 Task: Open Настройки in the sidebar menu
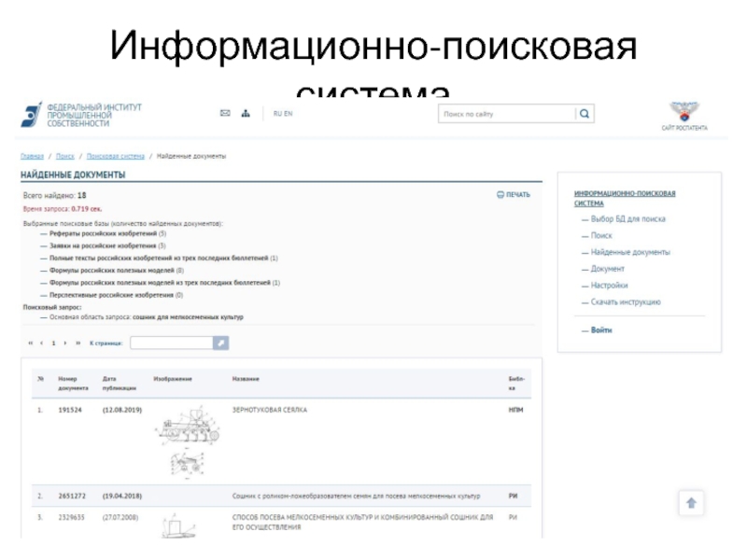pos(609,286)
